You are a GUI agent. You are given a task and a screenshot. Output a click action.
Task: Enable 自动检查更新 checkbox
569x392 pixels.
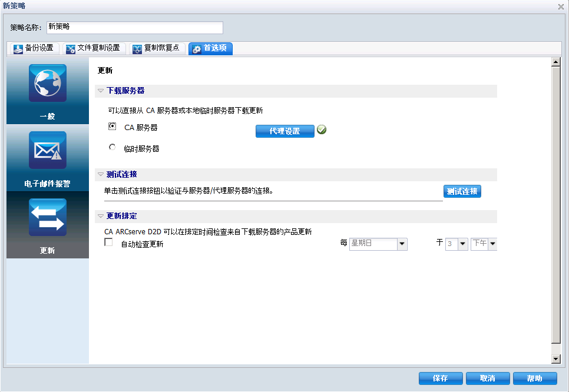pyautogui.click(x=108, y=242)
